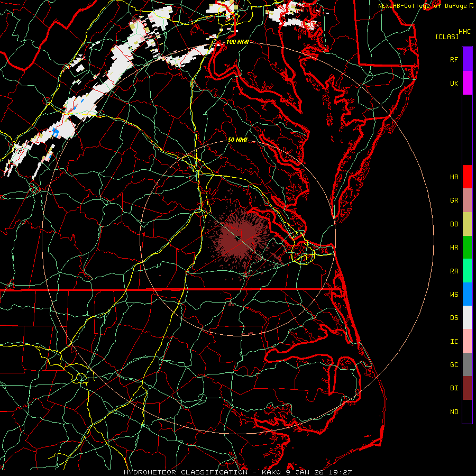Image resolution: width=476 pixels, height=476 pixels.
Task: Click the 'GC' legend label text
Action: pyautogui.click(x=454, y=365)
